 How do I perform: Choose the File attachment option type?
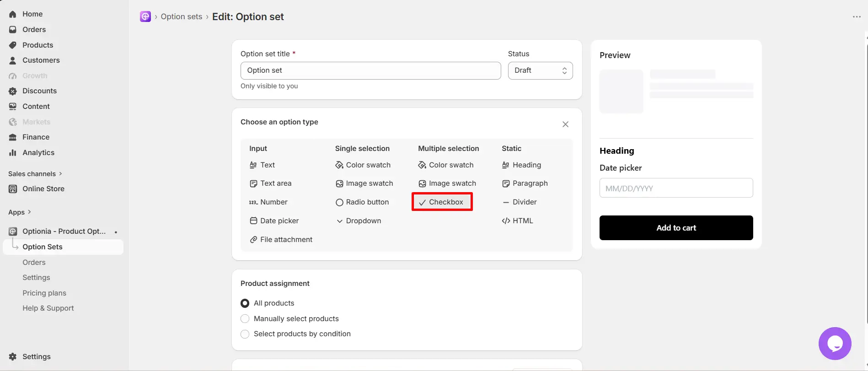coord(281,240)
